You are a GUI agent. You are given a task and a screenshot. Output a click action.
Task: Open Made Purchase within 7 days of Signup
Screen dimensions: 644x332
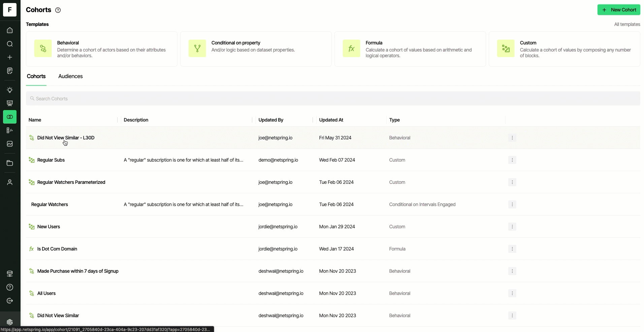pos(78,271)
